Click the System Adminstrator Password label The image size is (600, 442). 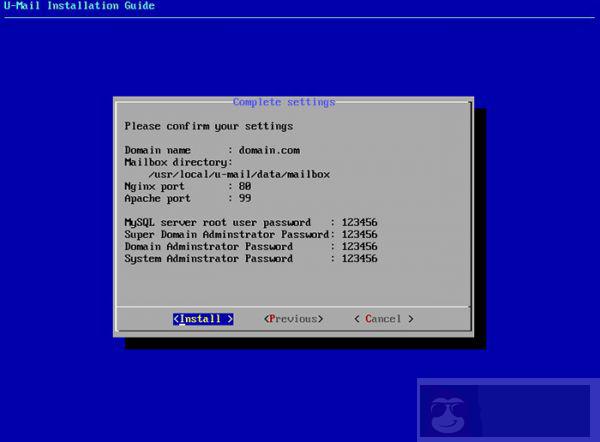208,258
